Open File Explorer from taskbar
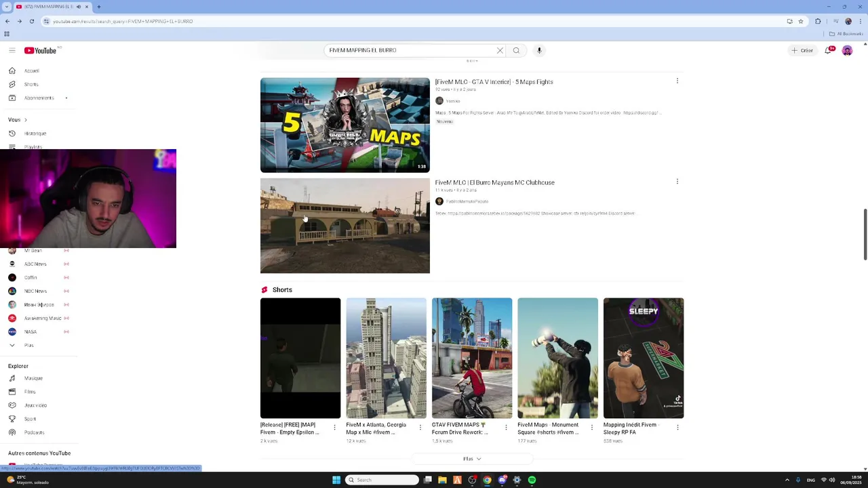The height and width of the screenshot is (488, 868). click(442, 480)
